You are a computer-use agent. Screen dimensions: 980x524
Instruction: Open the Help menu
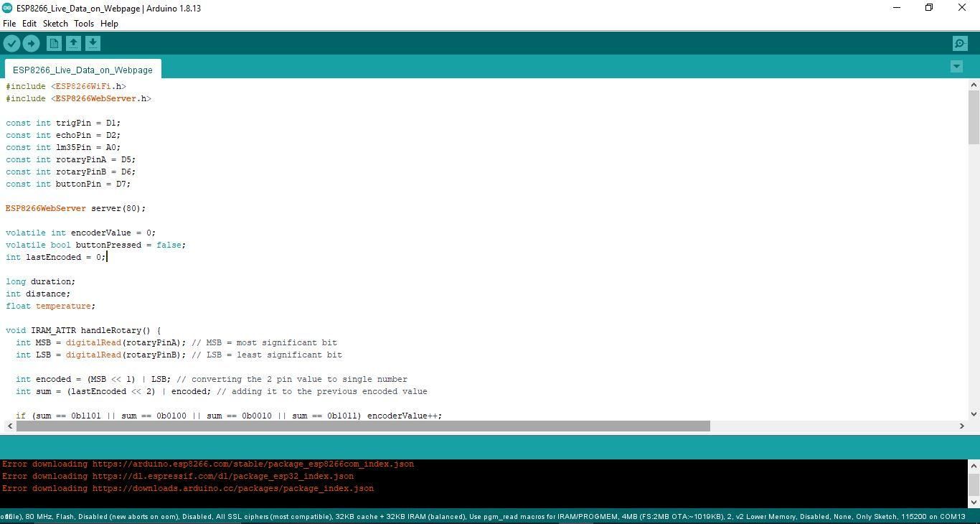109,24
